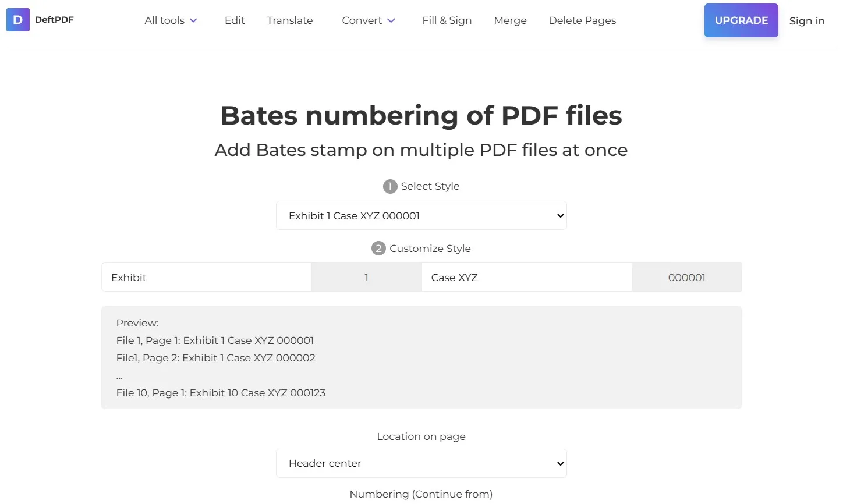The height and width of the screenshot is (504, 843).
Task: Select the Edit menu item
Action: (235, 20)
